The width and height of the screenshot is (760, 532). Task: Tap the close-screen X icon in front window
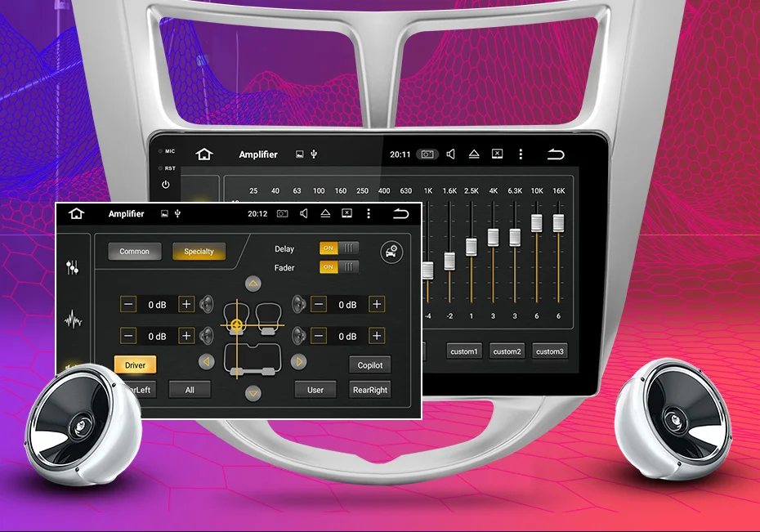347,213
